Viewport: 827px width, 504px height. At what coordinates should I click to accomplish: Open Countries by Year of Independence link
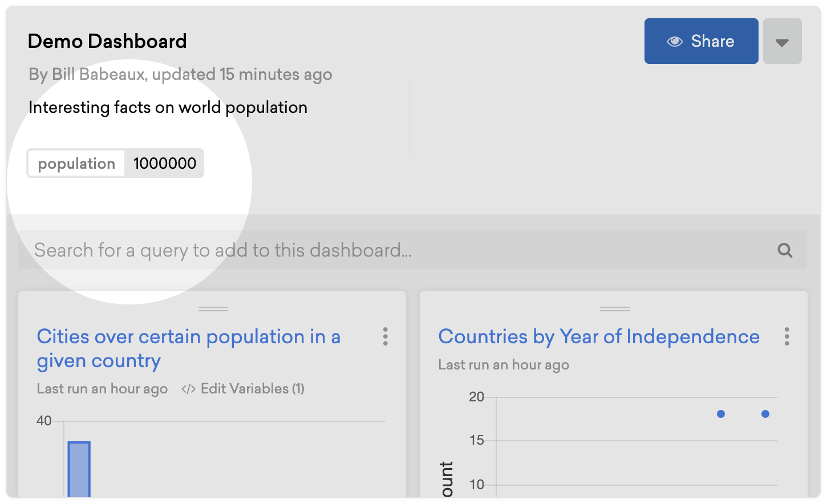coord(599,336)
